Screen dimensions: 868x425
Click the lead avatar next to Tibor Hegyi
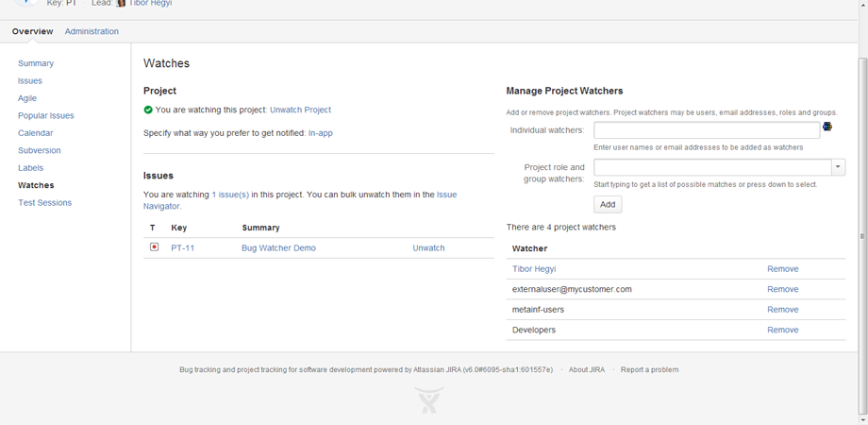[x=121, y=3]
